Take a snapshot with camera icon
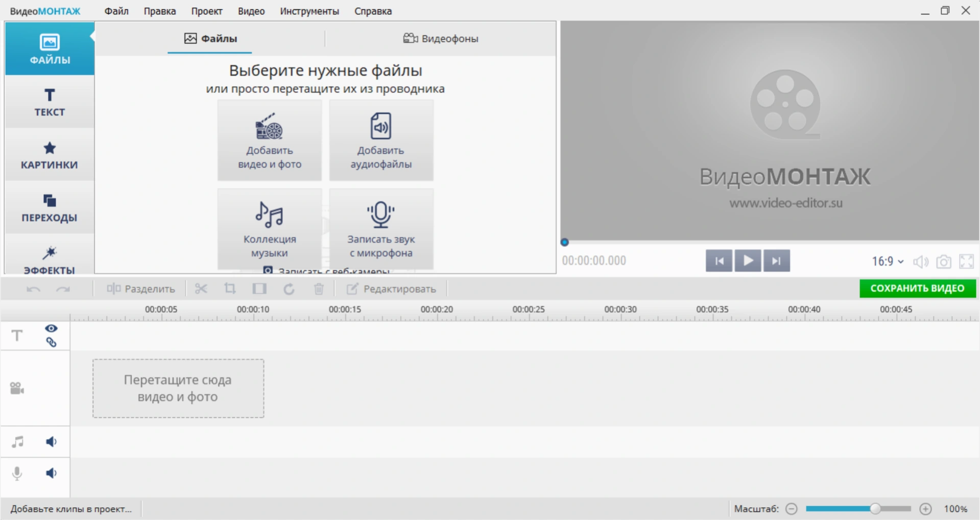Screen dimensions: 980x520 pos(943,262)
